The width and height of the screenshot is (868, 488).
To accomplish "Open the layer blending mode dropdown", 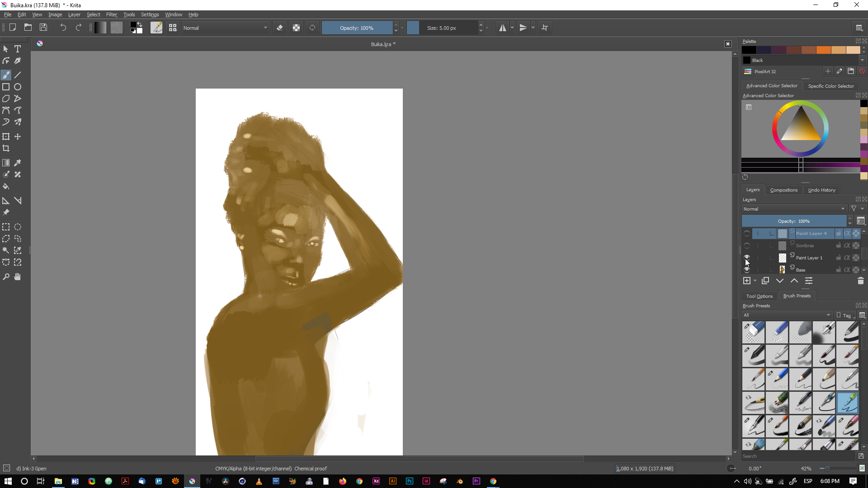I will 794,209.
